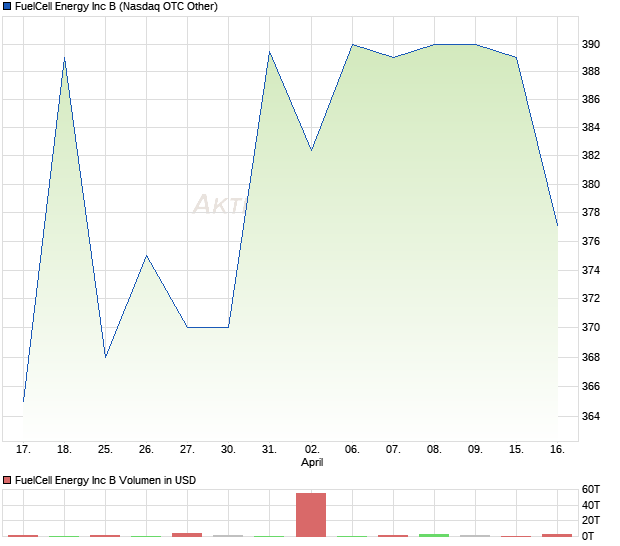Click the price axis value '368'
Image resolution: width=620 pixels, height=546 pixels.
(591, 357)
